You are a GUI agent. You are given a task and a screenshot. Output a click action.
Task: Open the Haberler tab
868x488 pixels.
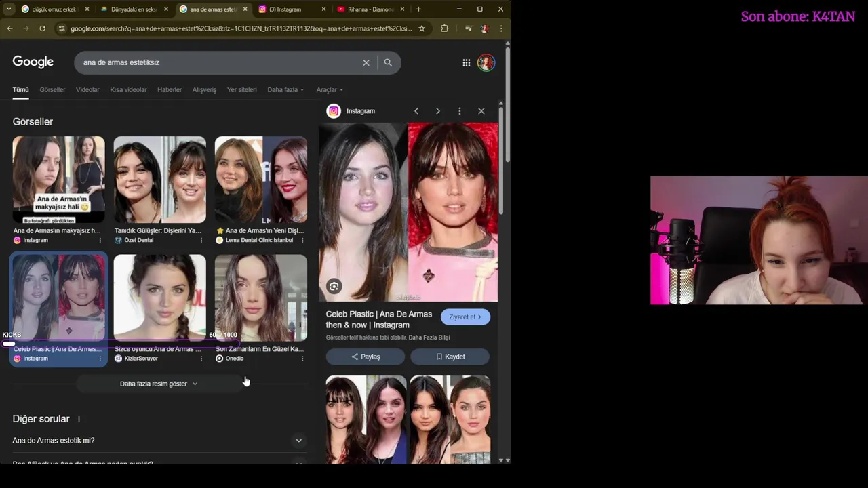pos(170,90)
